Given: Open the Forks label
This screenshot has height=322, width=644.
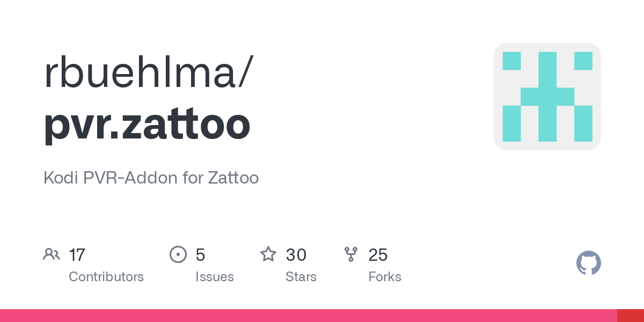Looking at the screenshot, I should coord(385,277).
